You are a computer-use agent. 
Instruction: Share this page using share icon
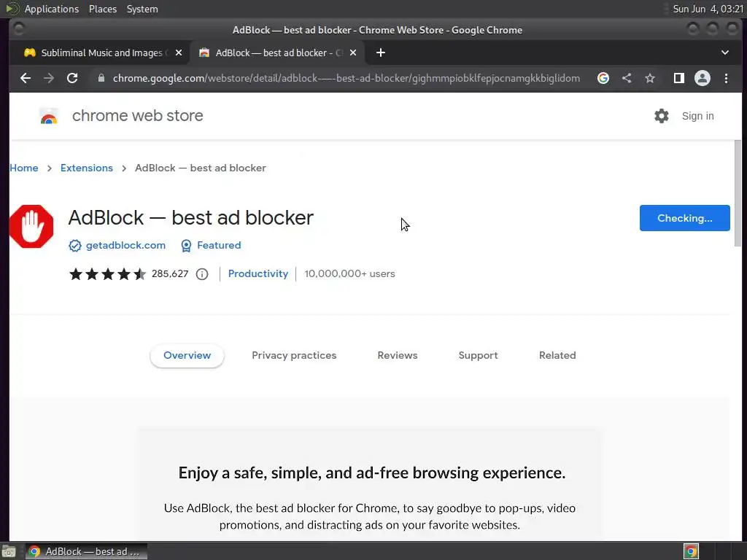tap(627, 78)
